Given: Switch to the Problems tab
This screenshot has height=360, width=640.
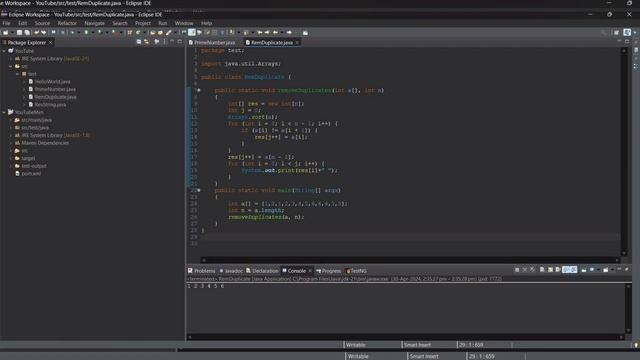Looking at the screenshot, I should point(202,271).
